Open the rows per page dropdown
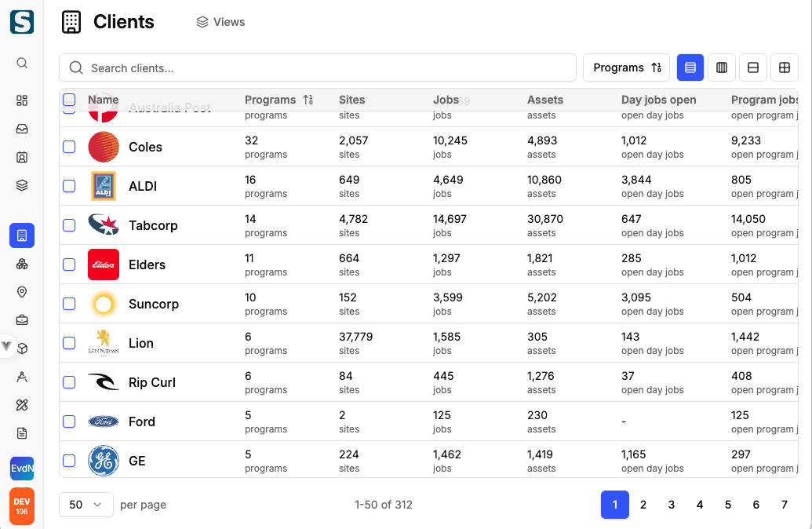This screenshot has width=812, height=529. pyautogui.click(x=86, y=505)
